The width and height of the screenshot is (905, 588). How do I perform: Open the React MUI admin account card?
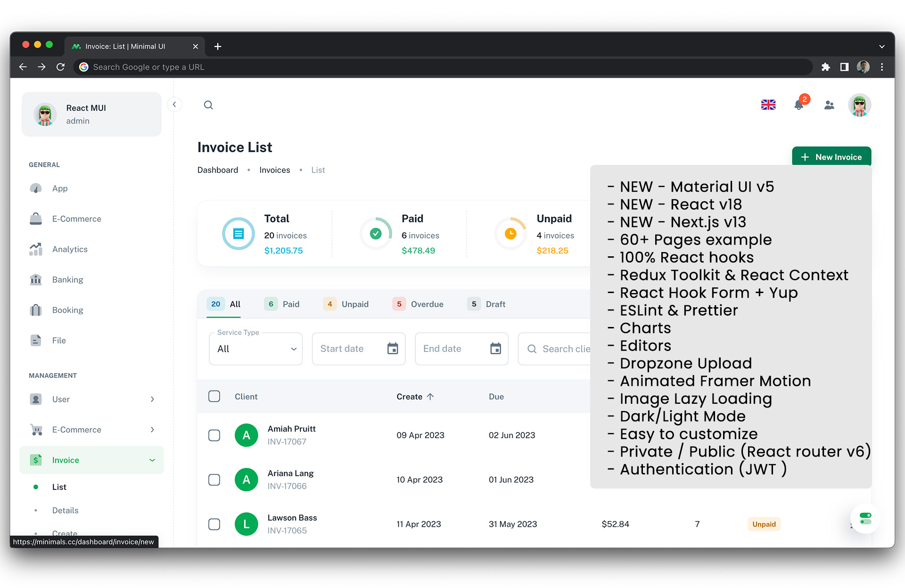91,114
